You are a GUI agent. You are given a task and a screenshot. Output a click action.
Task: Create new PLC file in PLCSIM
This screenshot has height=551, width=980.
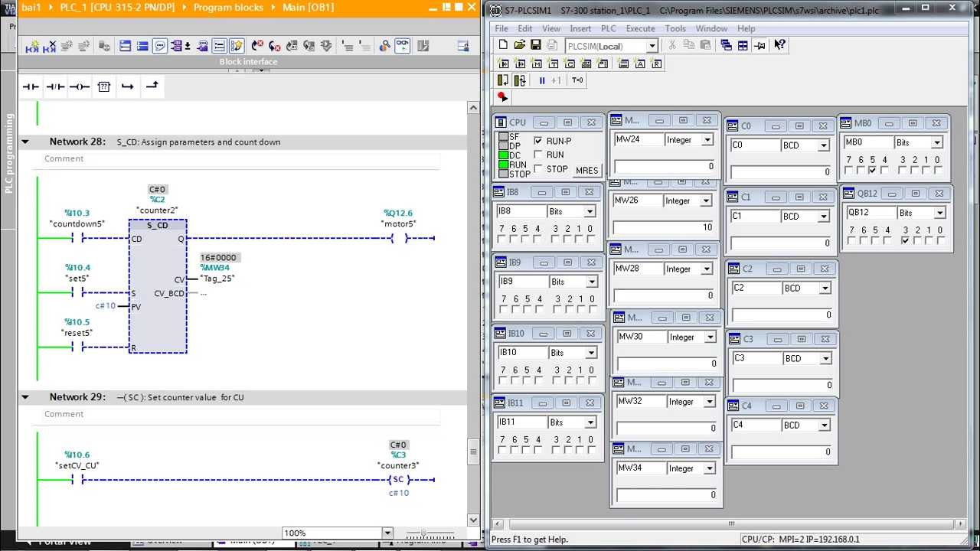(503, 45)
